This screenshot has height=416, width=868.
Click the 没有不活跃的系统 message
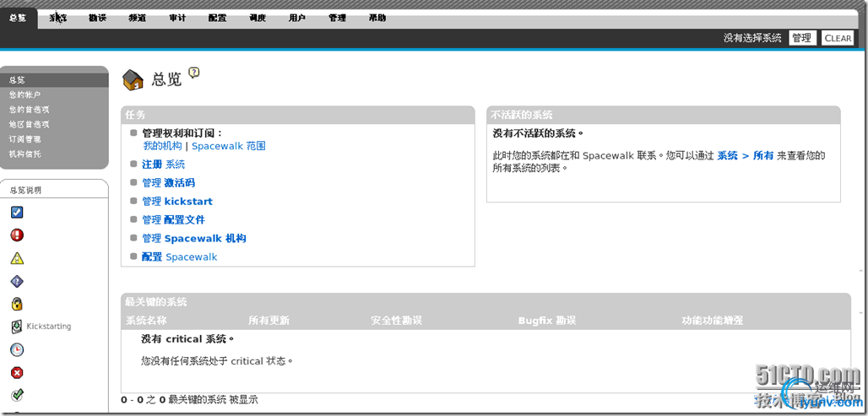538,133
